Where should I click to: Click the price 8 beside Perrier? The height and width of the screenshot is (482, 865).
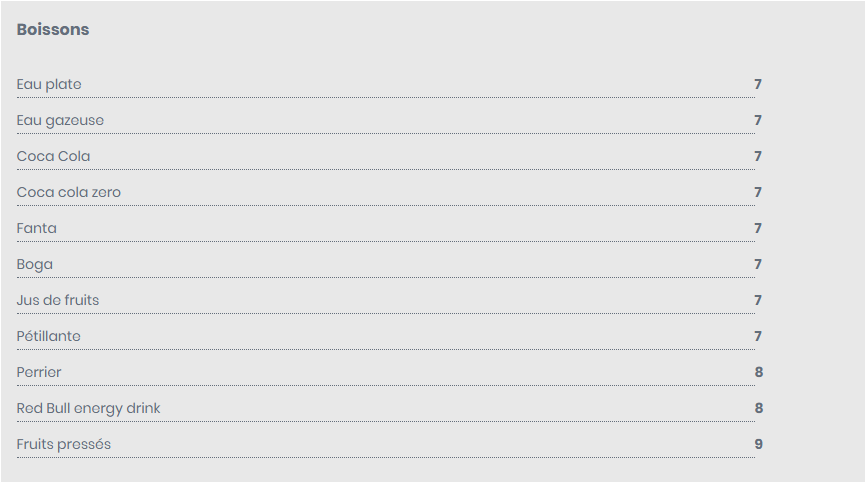759,372
